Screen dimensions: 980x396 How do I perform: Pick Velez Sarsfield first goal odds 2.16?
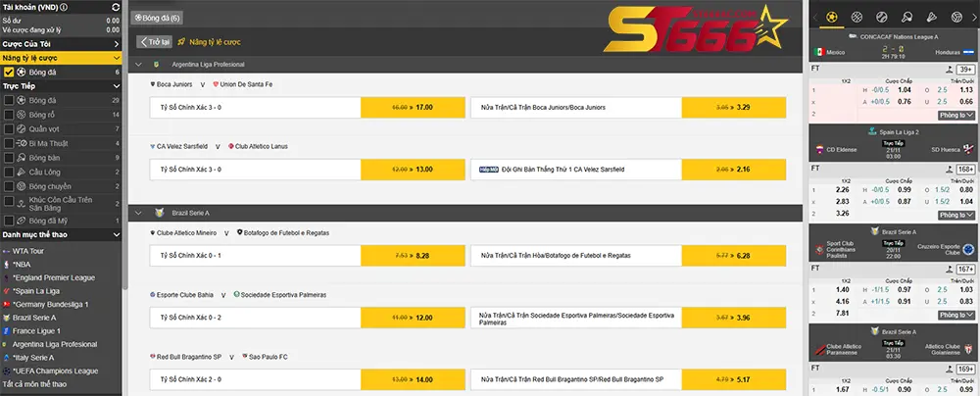click(x=734, y=170)
